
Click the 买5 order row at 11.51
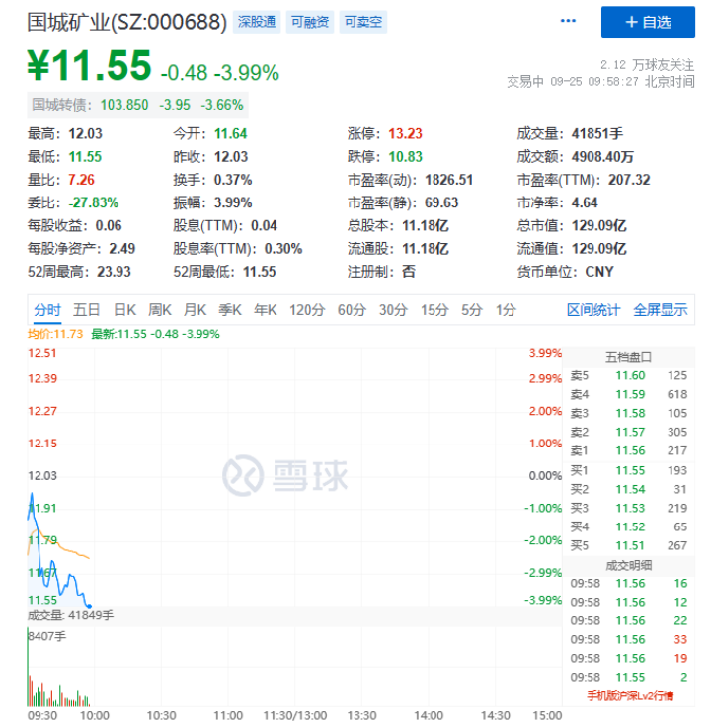click(628, 545)
